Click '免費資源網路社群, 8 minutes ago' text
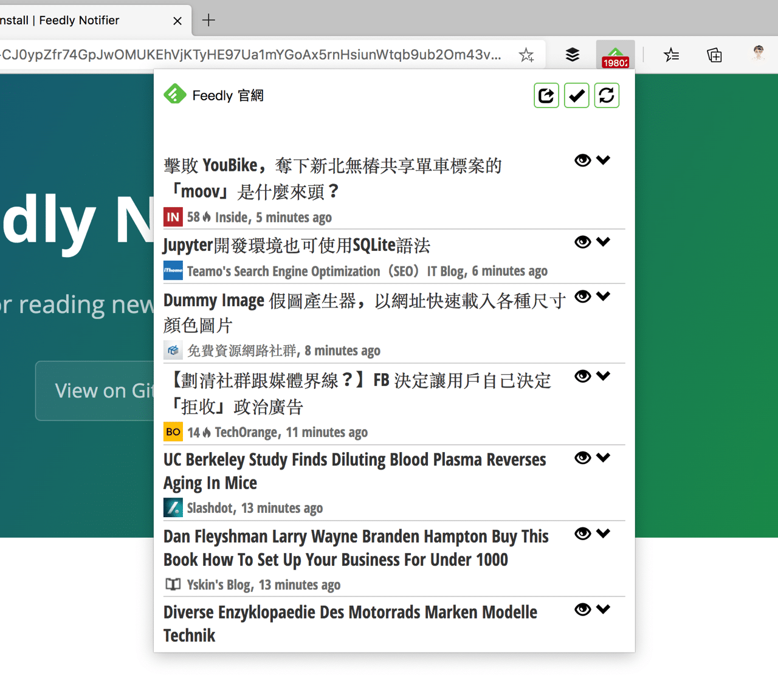The height and width of the screenshot is (700, 778). (x=284, y=351)
